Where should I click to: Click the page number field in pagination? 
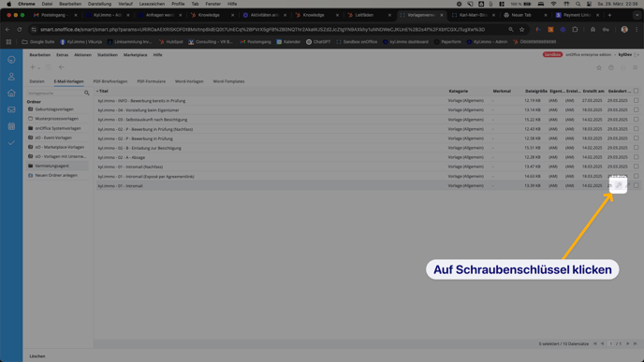611,344
